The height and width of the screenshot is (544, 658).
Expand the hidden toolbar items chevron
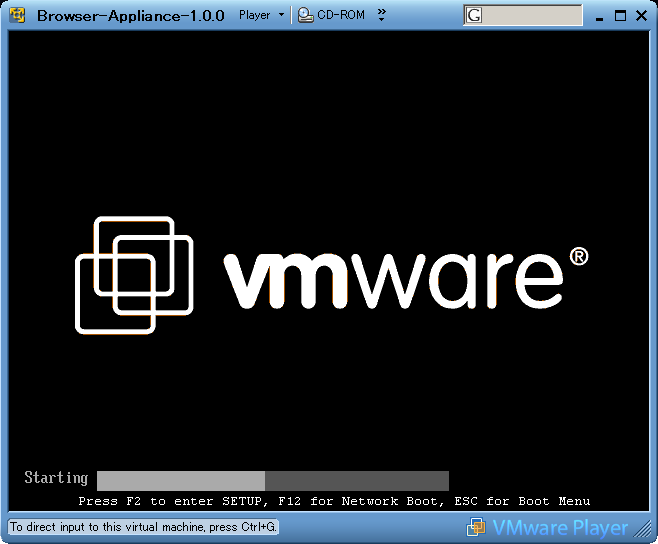(381, 15)
